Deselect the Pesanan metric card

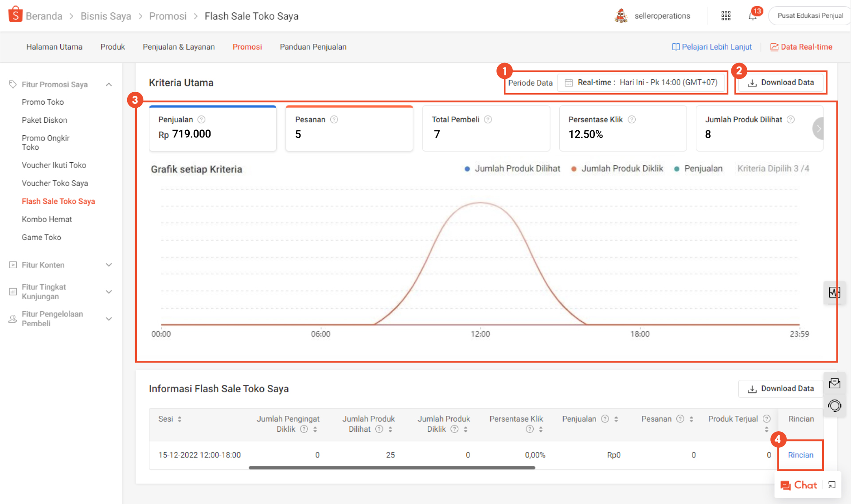click(349, 129)
